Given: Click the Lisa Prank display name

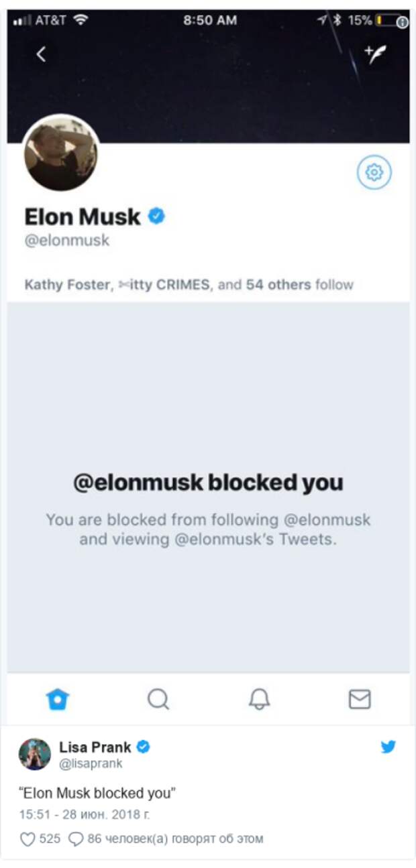Looking at the screenshot, I should click(95, 747).
